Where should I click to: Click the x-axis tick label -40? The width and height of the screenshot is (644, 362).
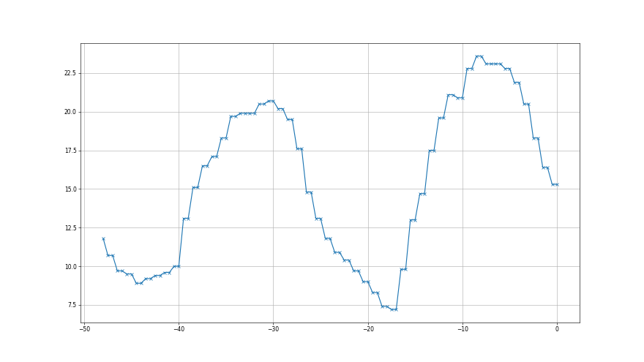[179, 329]
